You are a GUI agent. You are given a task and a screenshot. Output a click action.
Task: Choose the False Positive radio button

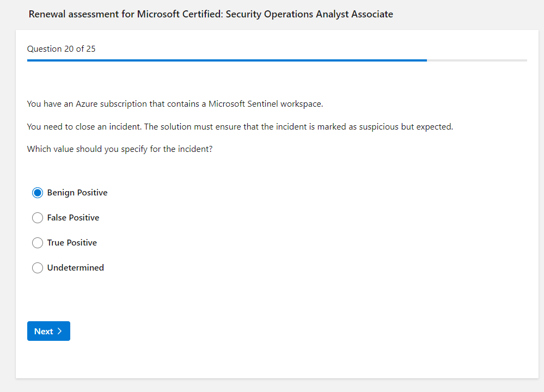(x=38, y=218)
